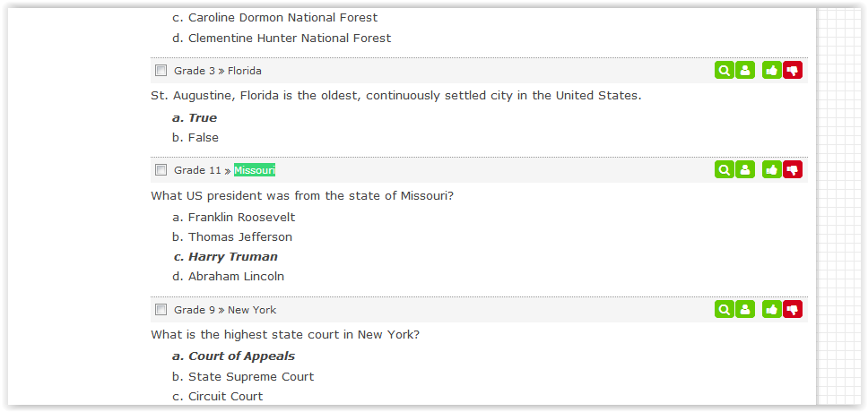This screenshot has width=868, height=412.
Task: Click magnifier icon on Missouri question
Action: click(x=724, y=170)
